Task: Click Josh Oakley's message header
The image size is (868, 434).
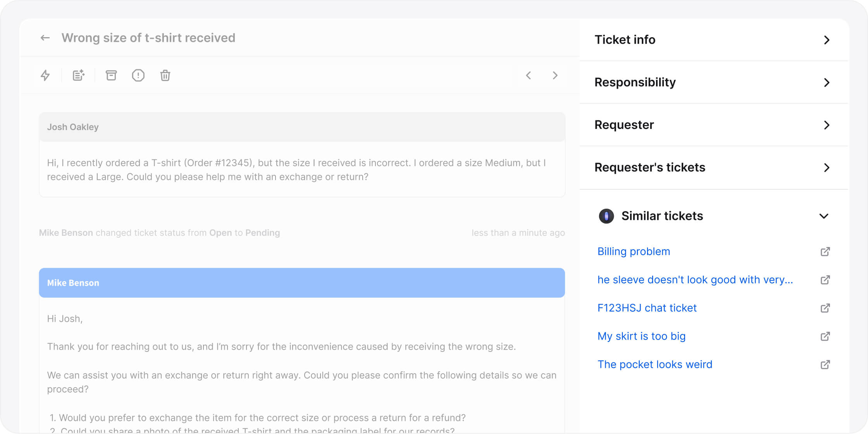Action: [x=73, y=127]
